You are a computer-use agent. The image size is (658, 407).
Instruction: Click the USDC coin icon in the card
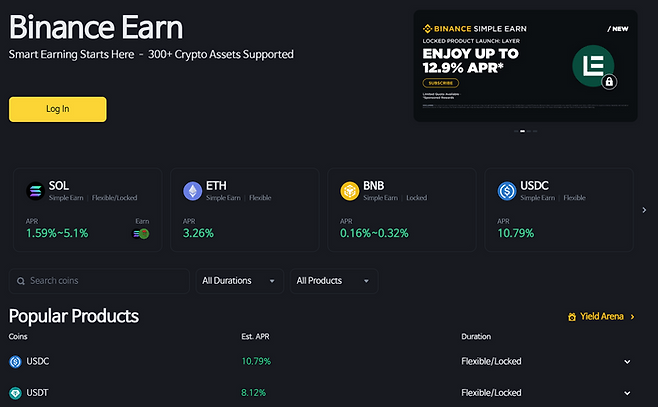pyautogui.click(x=507, y=190)
